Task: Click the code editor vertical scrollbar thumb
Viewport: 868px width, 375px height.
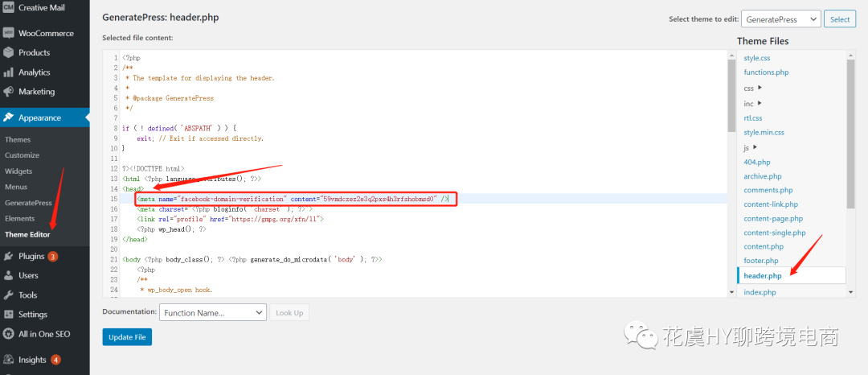Action: [x=732, y=95]
